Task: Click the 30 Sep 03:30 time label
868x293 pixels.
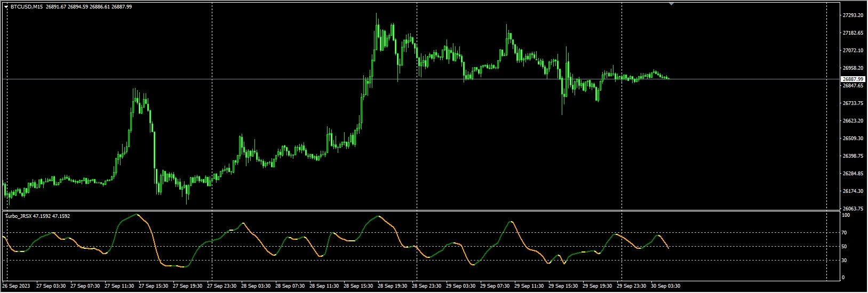Action: coord(666,286)
